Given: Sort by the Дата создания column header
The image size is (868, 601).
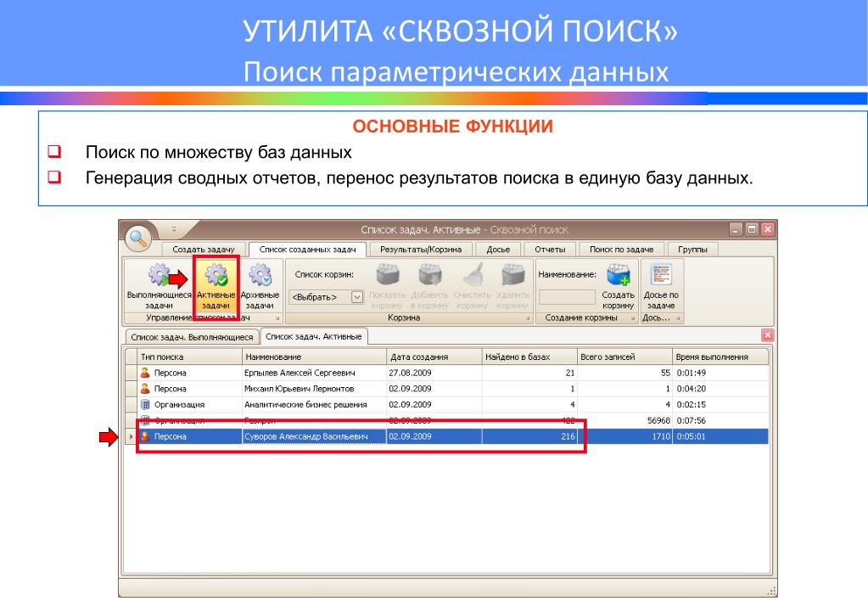Looking at the screenshot, I should click(434, 357).
